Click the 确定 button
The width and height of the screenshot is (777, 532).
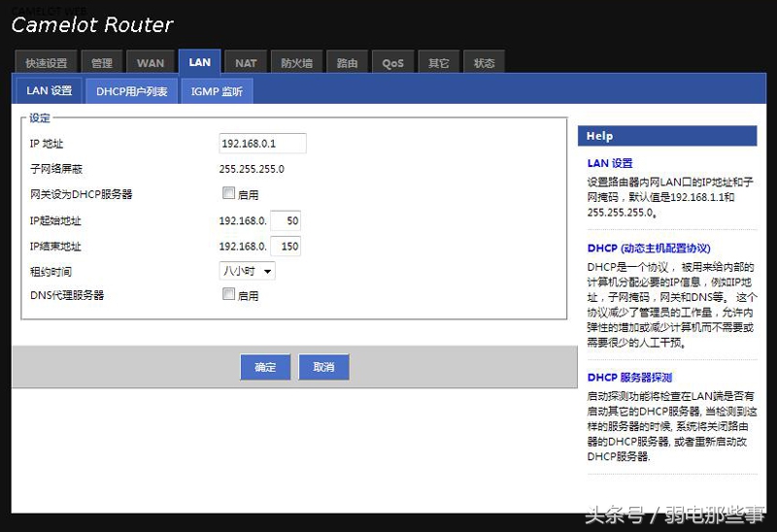coord(265,367)
